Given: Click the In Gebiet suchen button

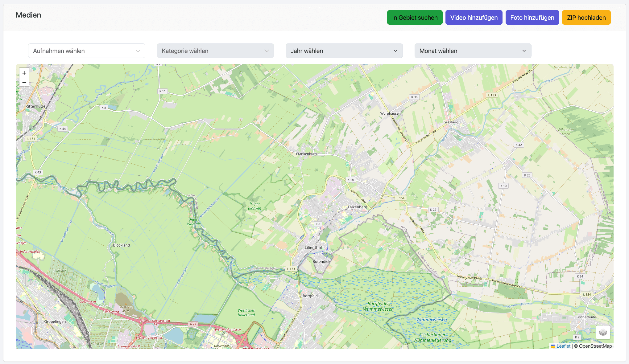Looking at the screenshot, I should pyautogui.click(x=415, y=18).
